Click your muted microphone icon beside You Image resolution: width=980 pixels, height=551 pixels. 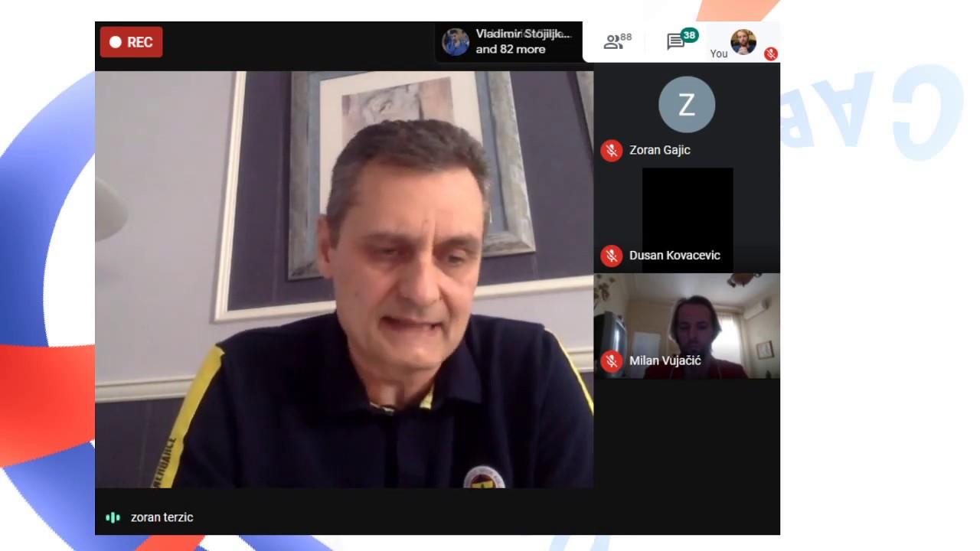[771, 54]
